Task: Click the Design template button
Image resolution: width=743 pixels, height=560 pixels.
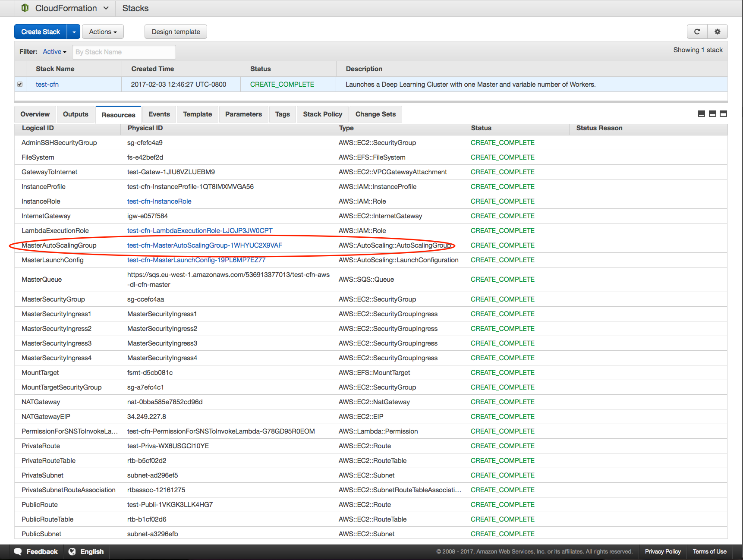Action: 176,31
